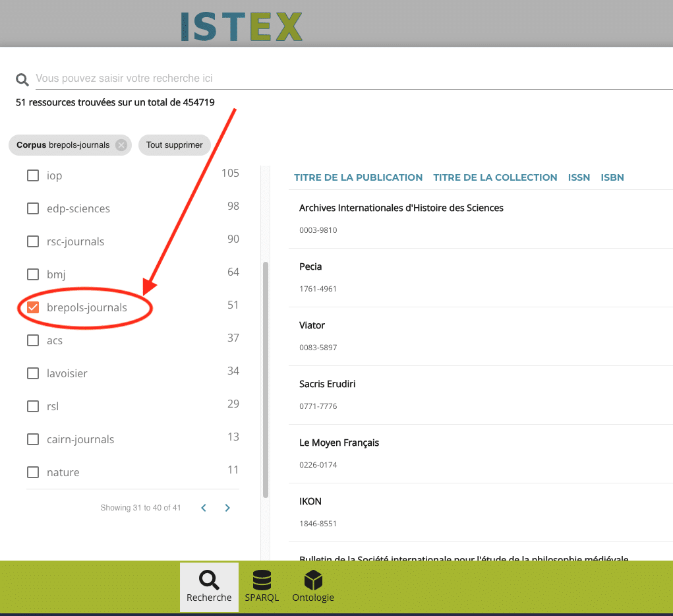673x616 pixels.
Task: Go to next facet page arrow
Action: click(227, 508)
